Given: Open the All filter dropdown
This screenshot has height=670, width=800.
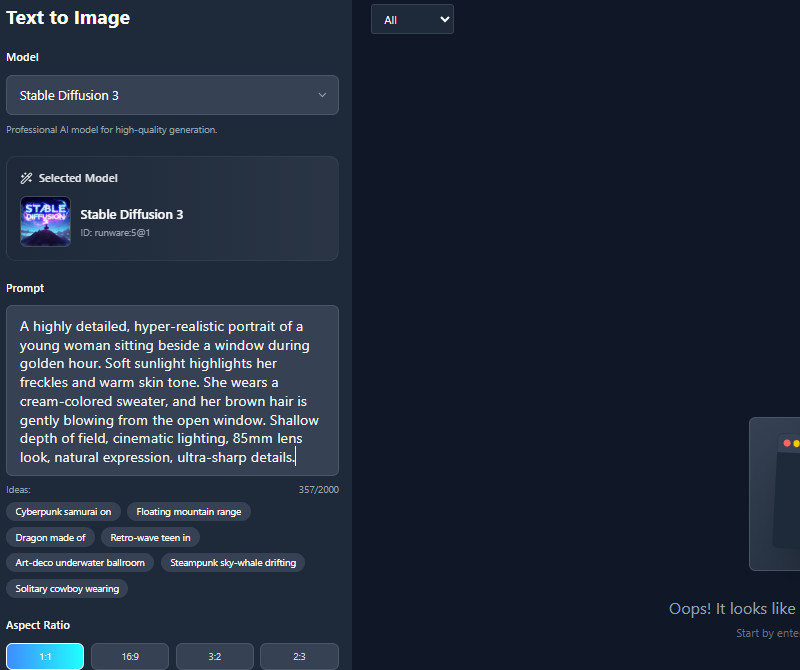Looking at the screenshot, I should (412, 18).
